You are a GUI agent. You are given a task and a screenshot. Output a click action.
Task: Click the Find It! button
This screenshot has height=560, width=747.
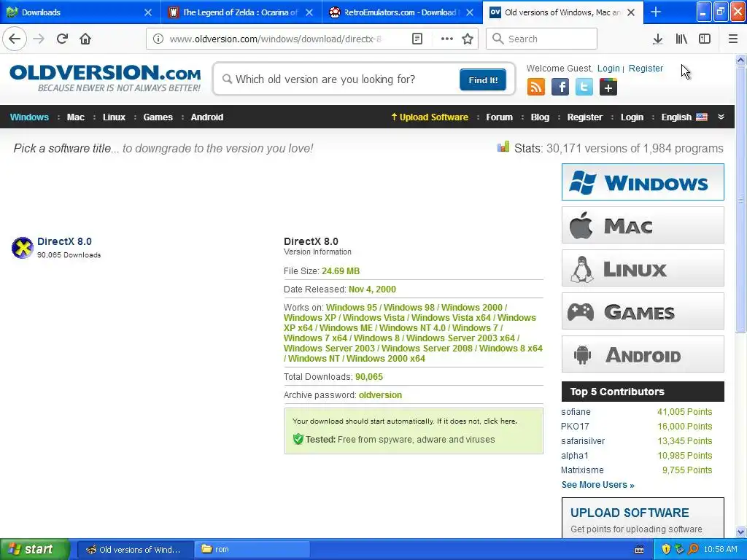point(483,79)
